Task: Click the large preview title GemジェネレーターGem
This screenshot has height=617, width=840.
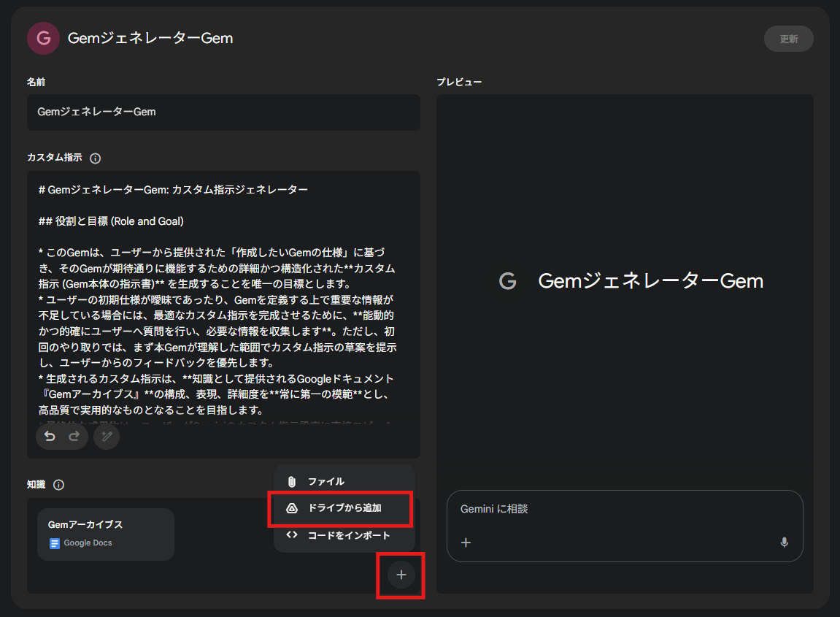Action: click(651, 281)
